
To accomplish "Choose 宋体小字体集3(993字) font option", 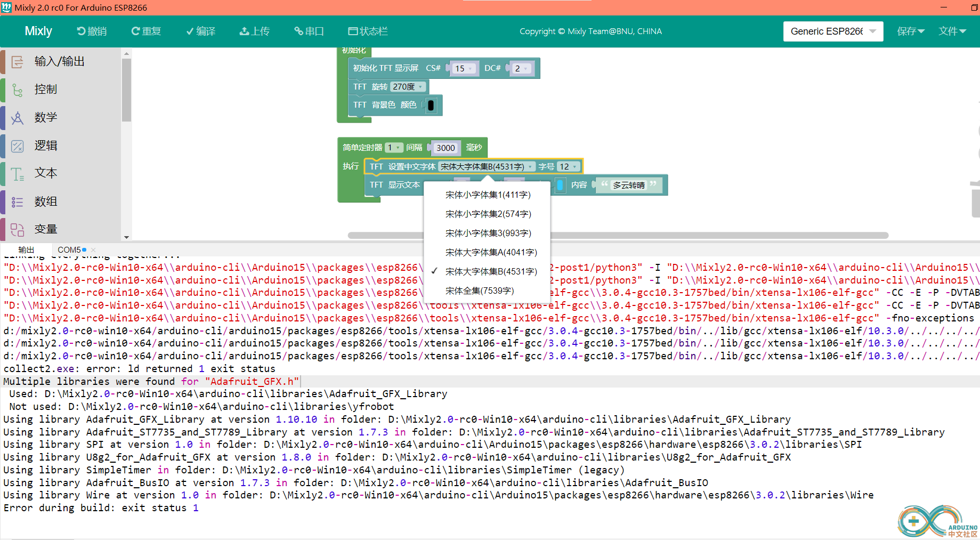I will point(488,233).
